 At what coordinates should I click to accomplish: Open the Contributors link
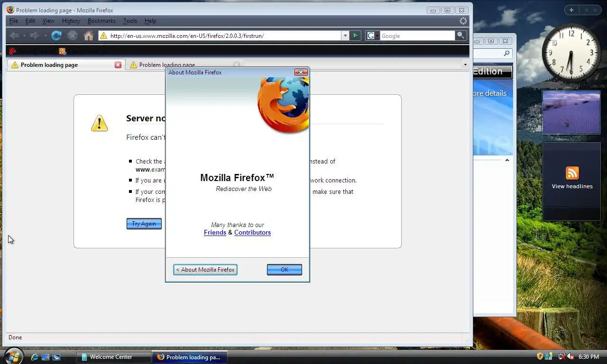point(252,232)
